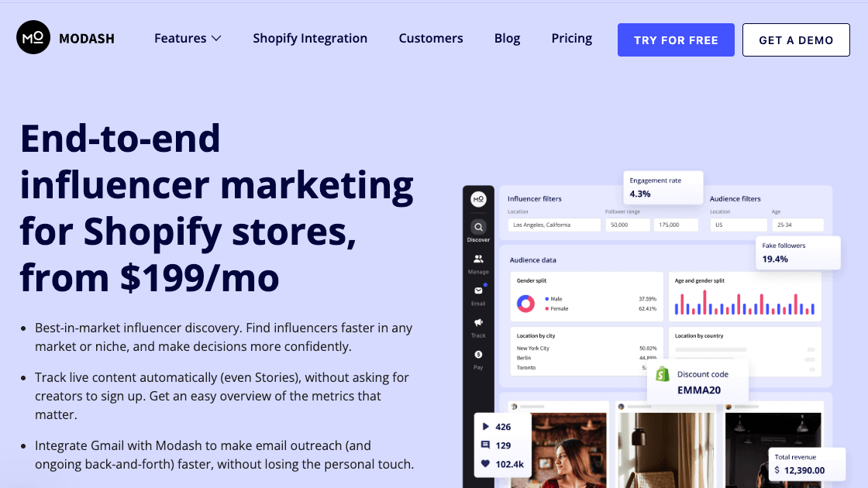Image resolution: width=868 pixels, height=488 pixels.
Task: Click the Fake followers 19.4% card
Action: coord(797,253)
